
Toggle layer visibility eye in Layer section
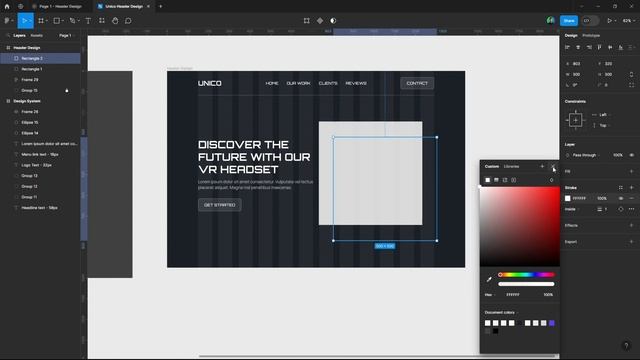(631, 155)
